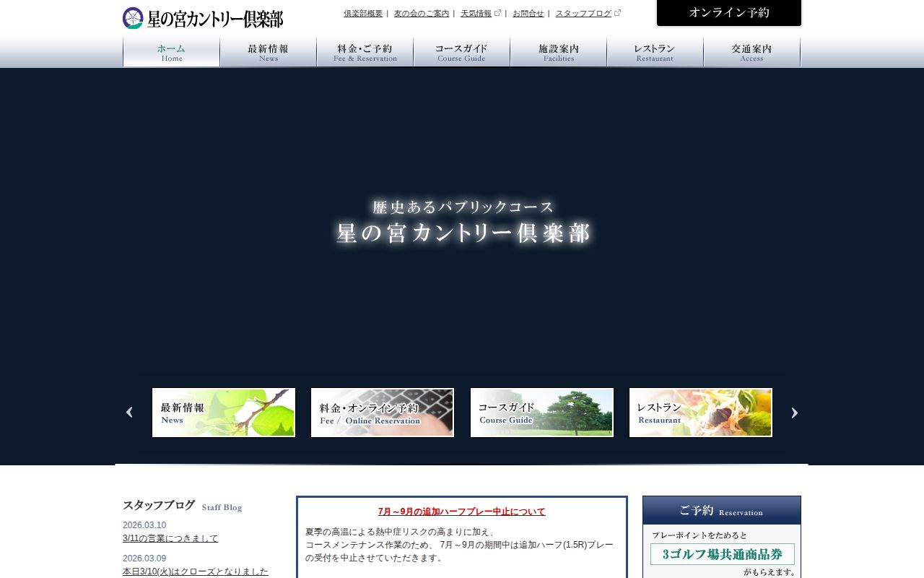The width and height of the screenshot is (924, 578).
Task: Open blog post 3/11の営業につきまして
Action: tap(170, 538)
